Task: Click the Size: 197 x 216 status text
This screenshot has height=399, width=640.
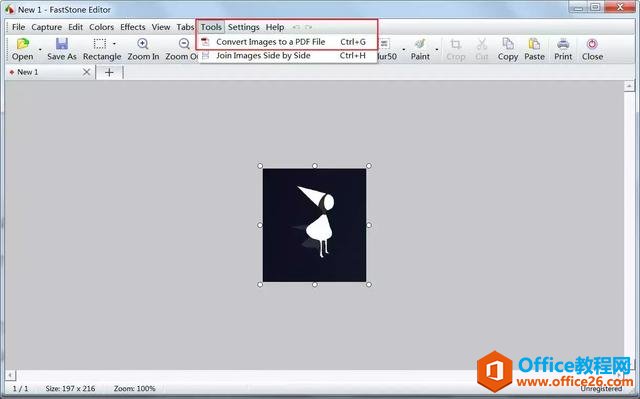Action: pyautogui.click(x=70, y=388)
